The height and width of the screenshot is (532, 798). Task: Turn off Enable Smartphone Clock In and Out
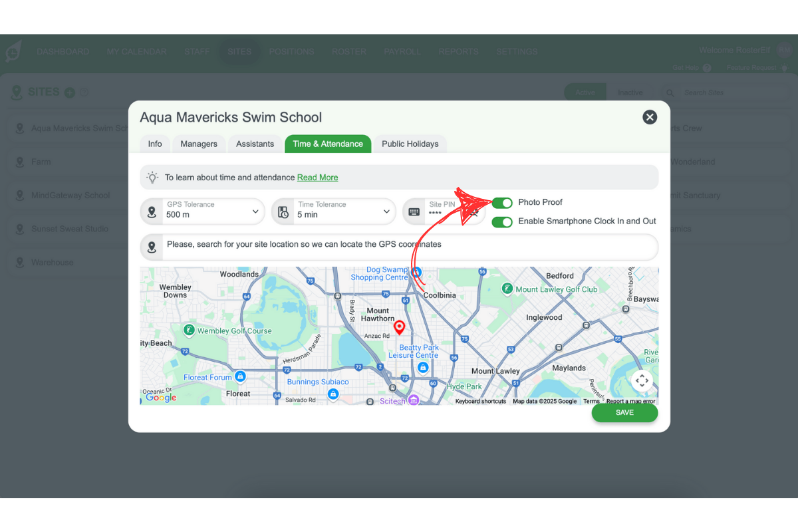click(502, 221)
